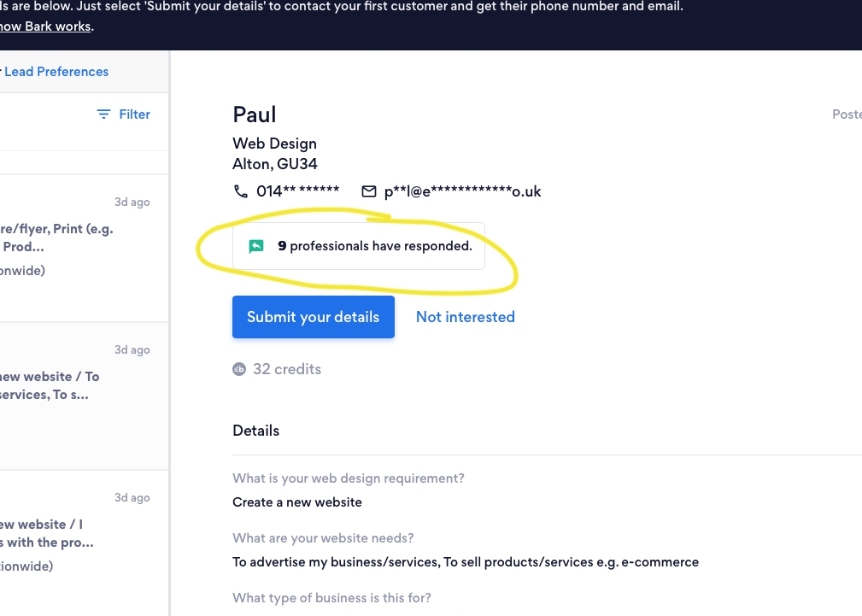Click the lead name Paul
The height and width of the screenshot is (616, 862).
tap(254, 114)
